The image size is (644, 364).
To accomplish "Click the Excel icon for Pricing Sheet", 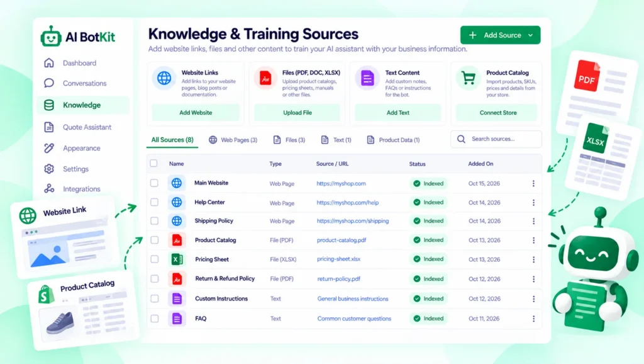I will click(x=177, y=259).
